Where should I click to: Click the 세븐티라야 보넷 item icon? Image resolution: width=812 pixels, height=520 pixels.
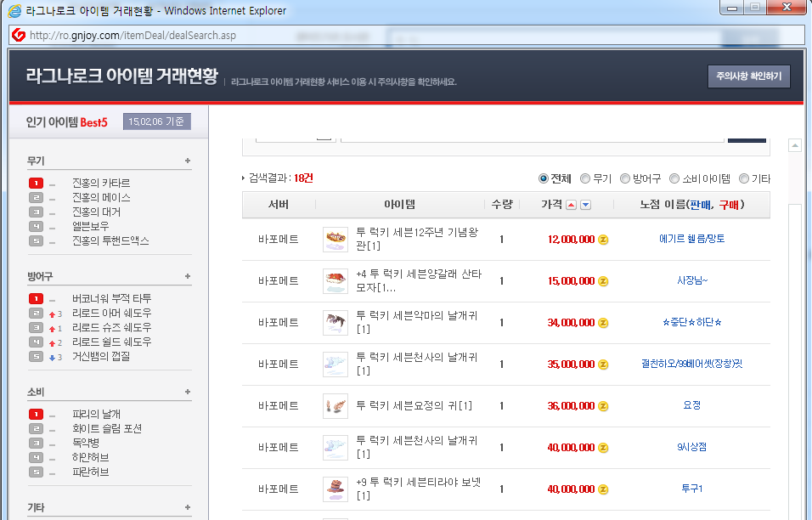tap(336, 489)
